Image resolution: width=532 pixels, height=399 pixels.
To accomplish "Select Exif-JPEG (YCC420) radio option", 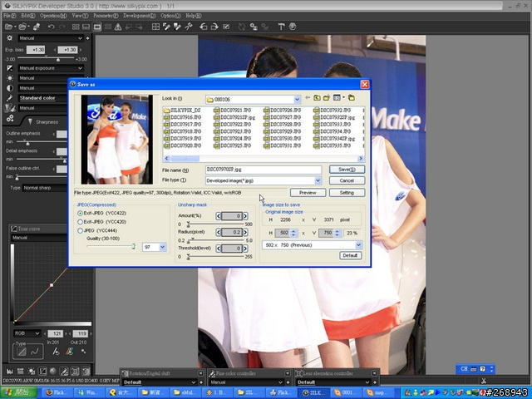I will pyautogui.click(x=80, y=222).
